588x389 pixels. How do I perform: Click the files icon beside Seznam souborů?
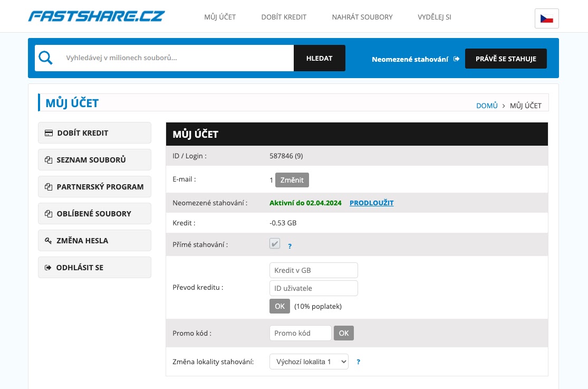[x=49, y=160]
